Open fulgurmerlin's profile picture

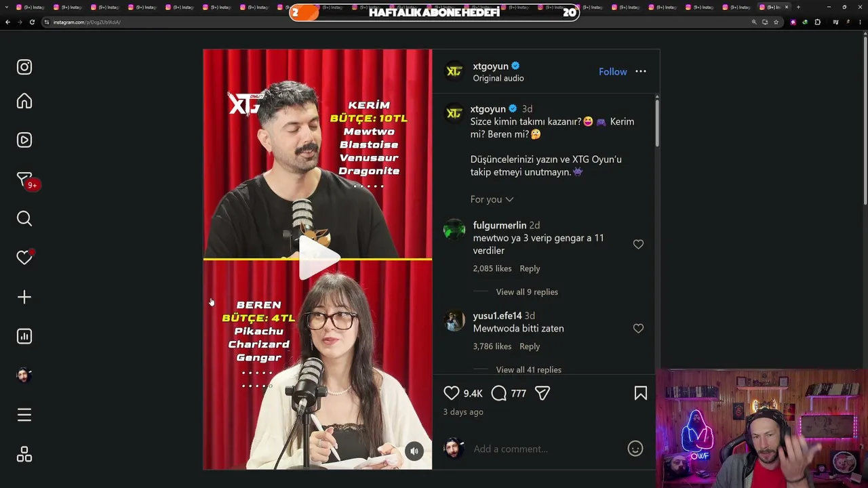(x=454, y=230)
